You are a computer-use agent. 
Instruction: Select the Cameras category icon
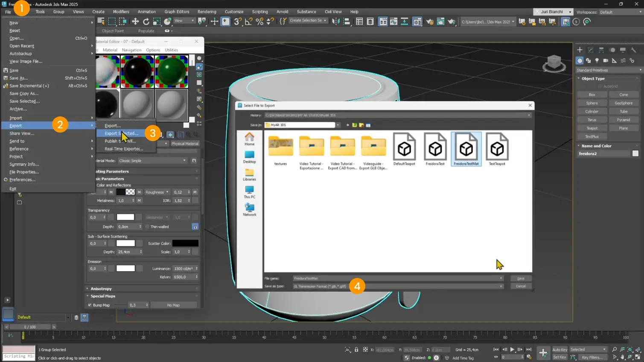[x=606, y=61]
